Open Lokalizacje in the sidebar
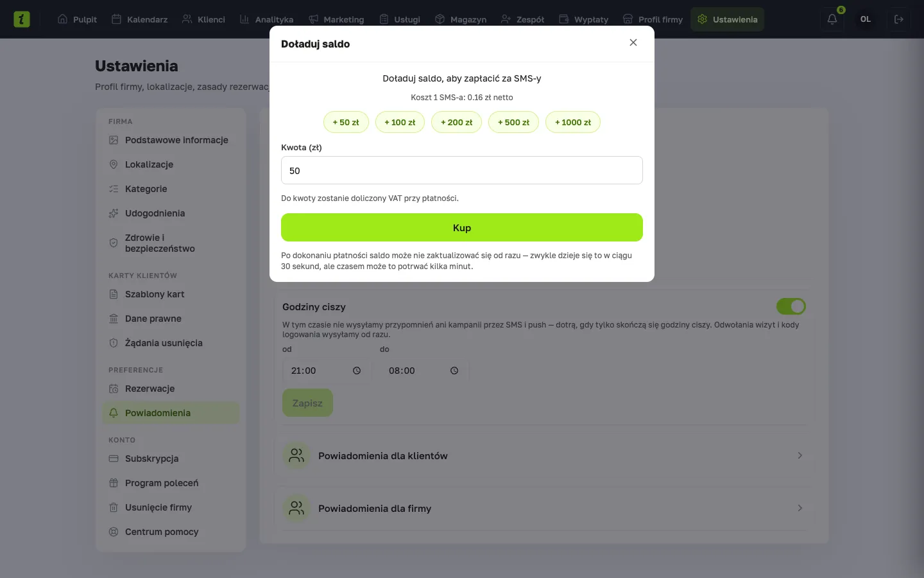924x578 pixels. pos(171,164)
